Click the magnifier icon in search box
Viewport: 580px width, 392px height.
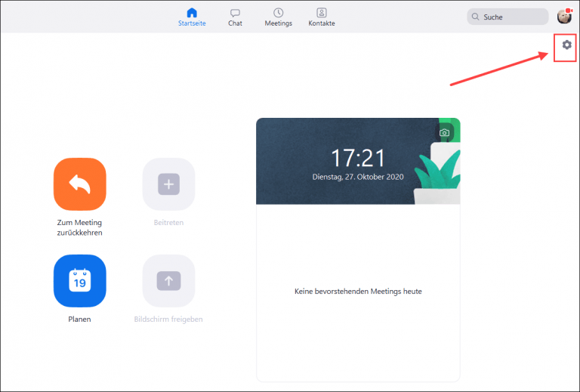pos(475,17)
